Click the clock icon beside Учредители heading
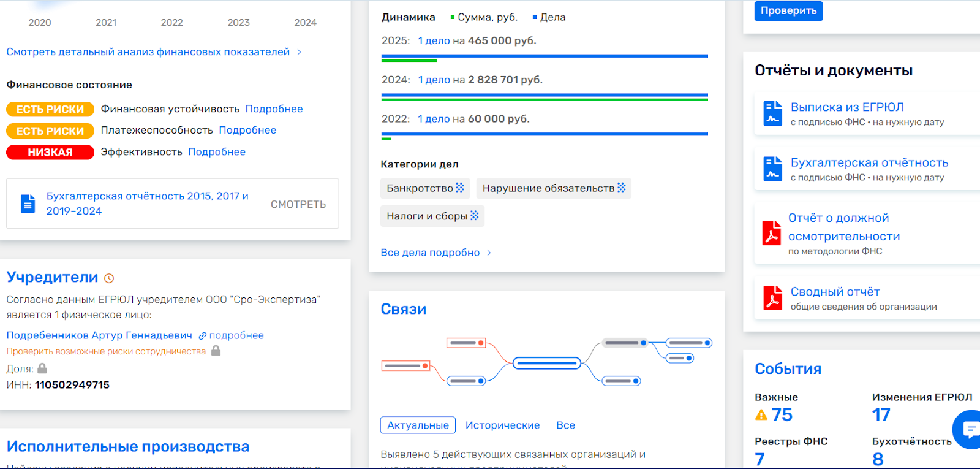 click(109, 278)
